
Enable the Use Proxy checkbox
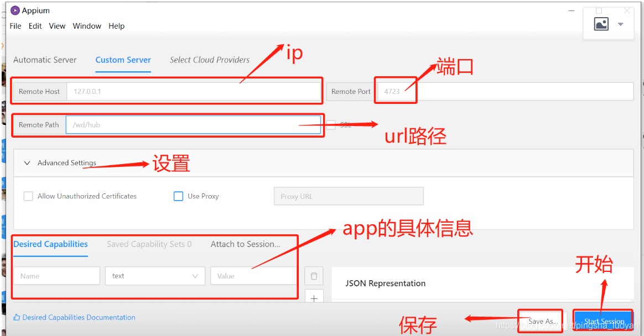[178, 197]
